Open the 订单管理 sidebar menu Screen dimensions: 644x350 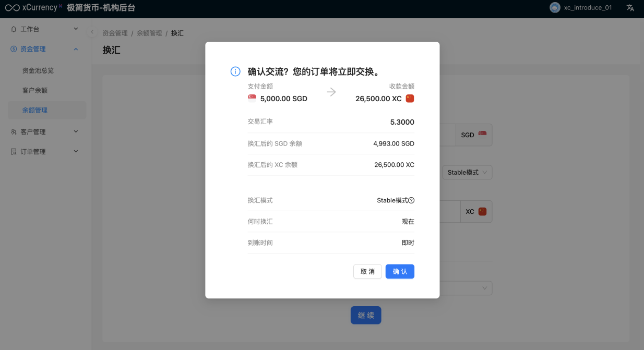46,152
